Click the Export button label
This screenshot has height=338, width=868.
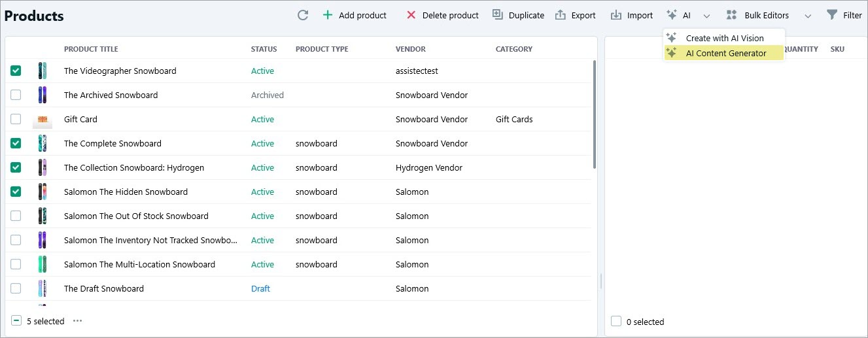[583, 15]
